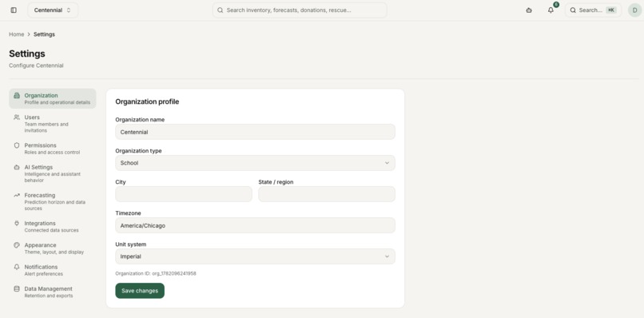
Task: Open the Centennial organization switcher
Action: pyautogui.click(x=53, y=10)
